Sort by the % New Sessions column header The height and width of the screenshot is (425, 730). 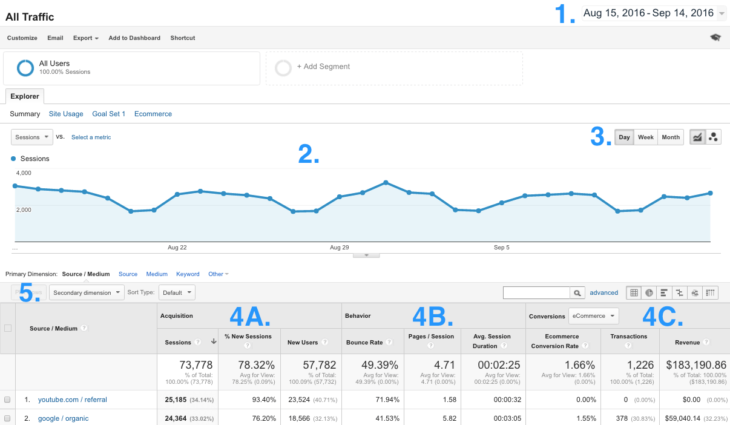pos(248,337)
